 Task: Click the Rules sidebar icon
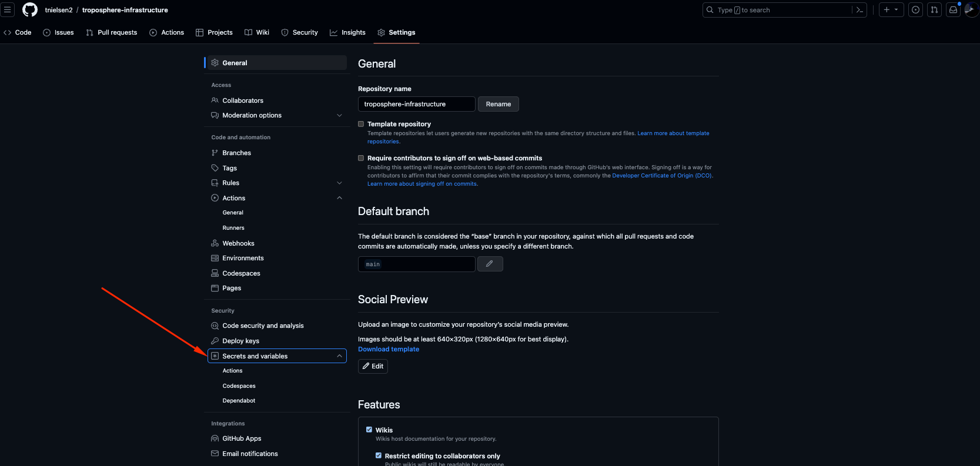point(215,183)
